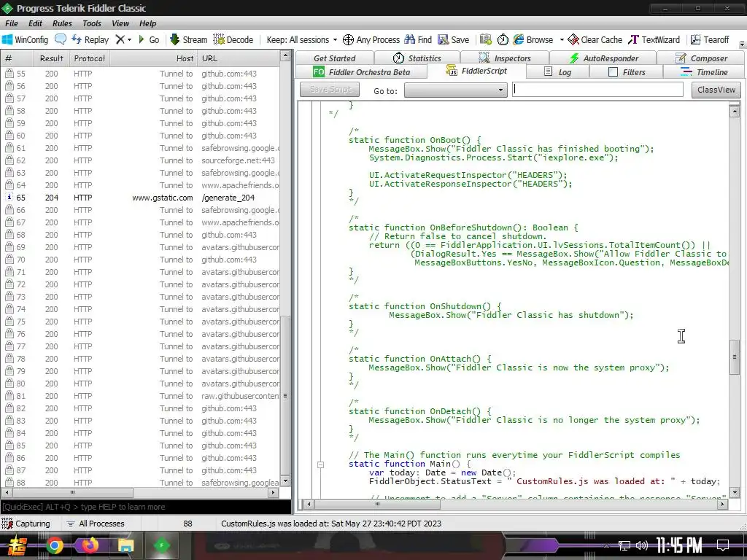Save sessions with toolbar Save
This screenshot has width=747, height=560.
(454, 39)
